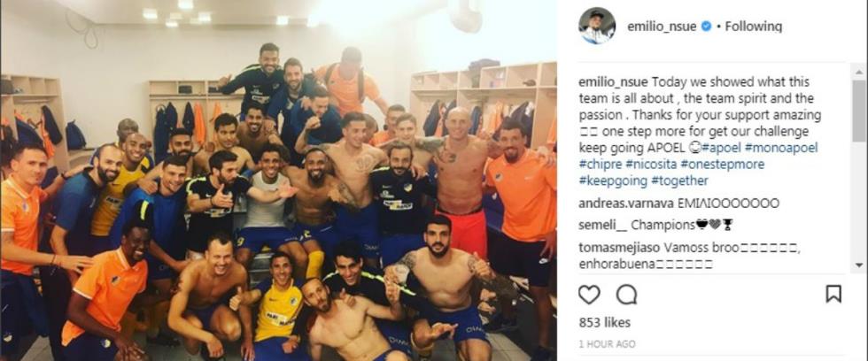Open emilio_nsue profile picture
The width and height of the screenshot is (868, 361).
[x=597, y=26]
